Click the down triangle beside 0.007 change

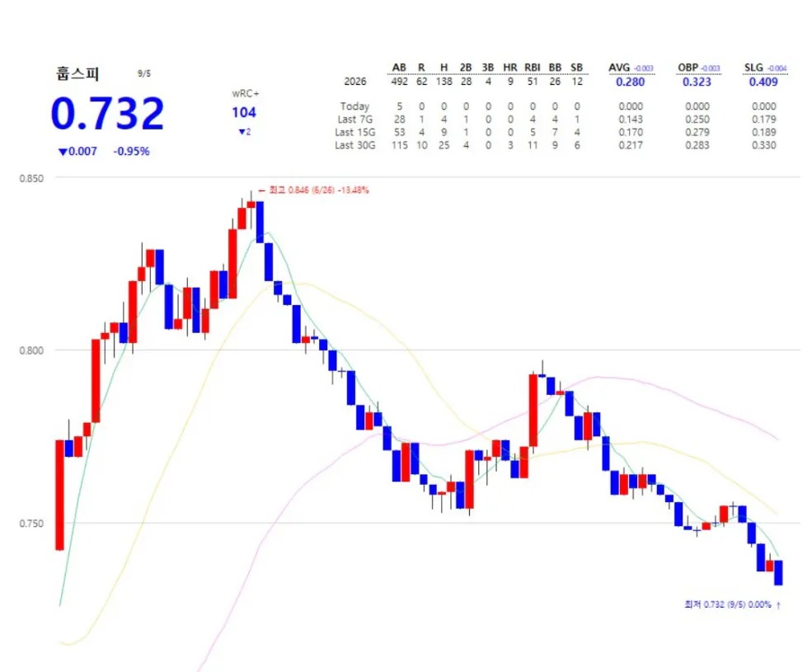coord(63,152)
